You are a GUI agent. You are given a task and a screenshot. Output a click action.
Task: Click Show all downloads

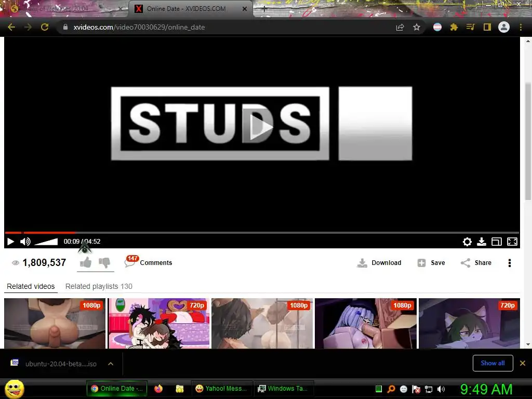point(493,363)
